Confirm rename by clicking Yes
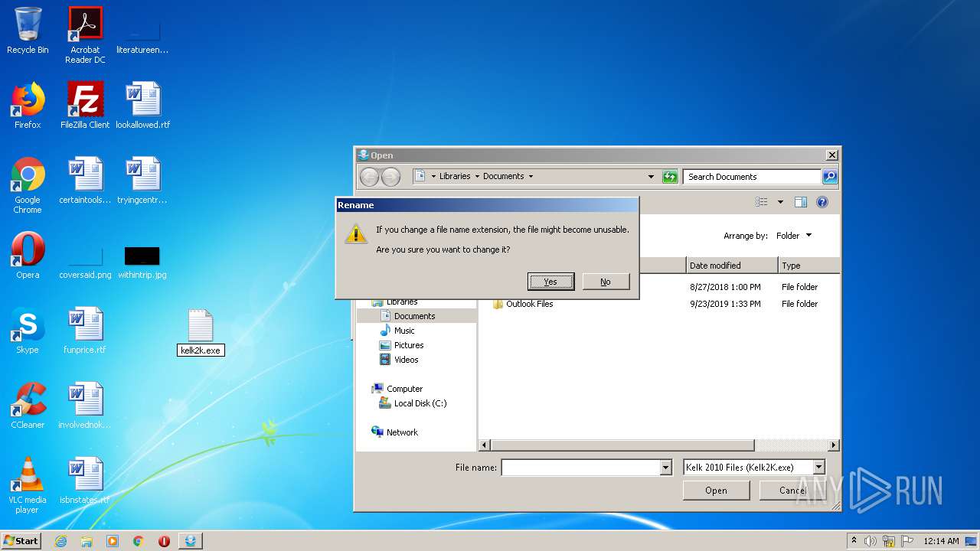Screen dimensions: 980x551 [x=550, y=282]
